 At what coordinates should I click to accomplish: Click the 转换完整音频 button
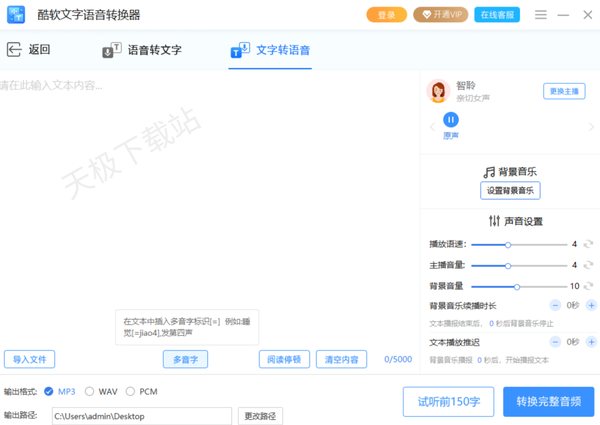click(x=548, y=401)
